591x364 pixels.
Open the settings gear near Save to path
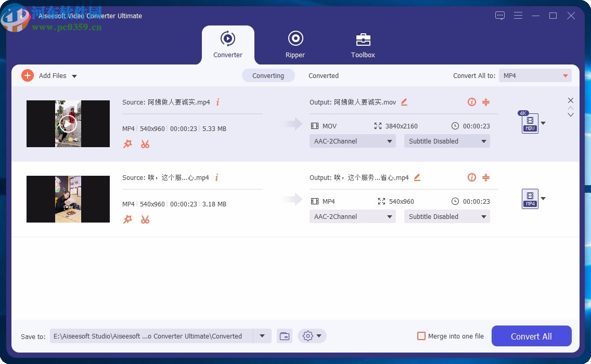(309, 336)
